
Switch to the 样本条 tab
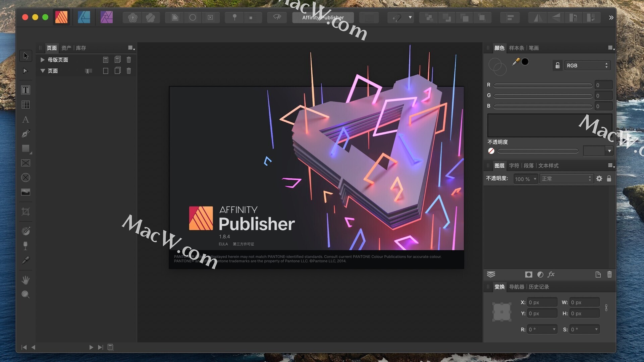pyautogui.click(x=517, y=48)
